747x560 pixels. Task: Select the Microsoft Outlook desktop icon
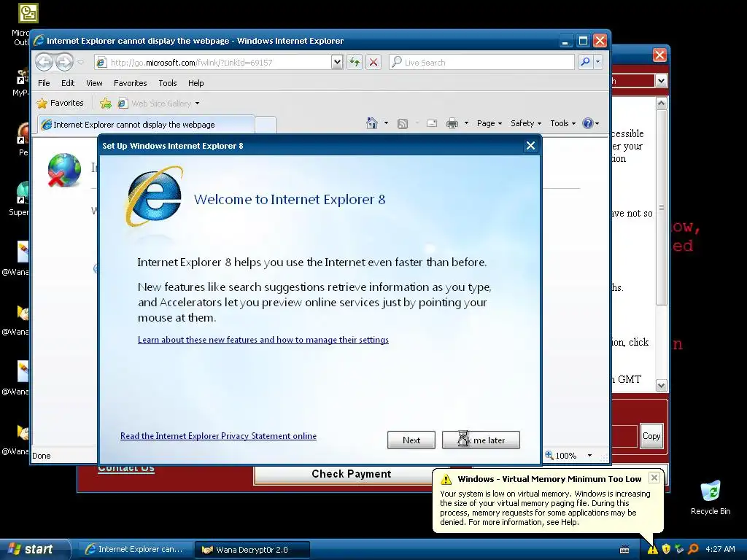28,13
